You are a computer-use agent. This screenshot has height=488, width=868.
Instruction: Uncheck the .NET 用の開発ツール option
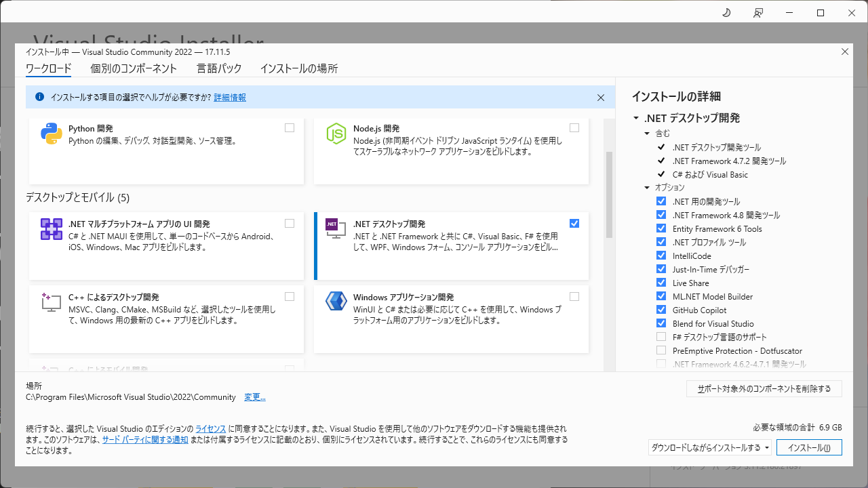point(661,201)
